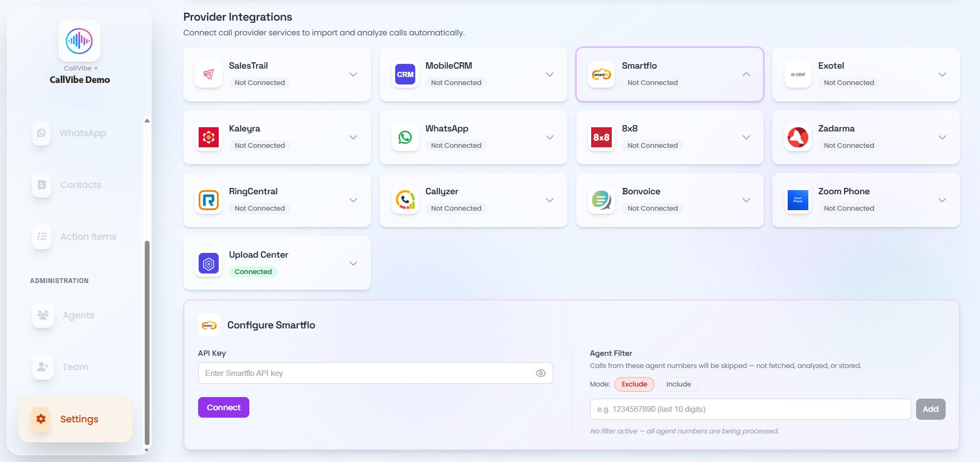Viewport: 980px width, 462px height.
Task: Click Zoom Phone Not Connected badge
Action: point(848,209)
